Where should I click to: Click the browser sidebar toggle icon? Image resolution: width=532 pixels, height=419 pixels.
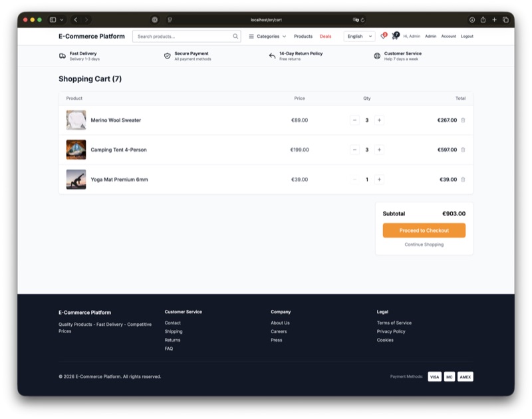(53, 20)
